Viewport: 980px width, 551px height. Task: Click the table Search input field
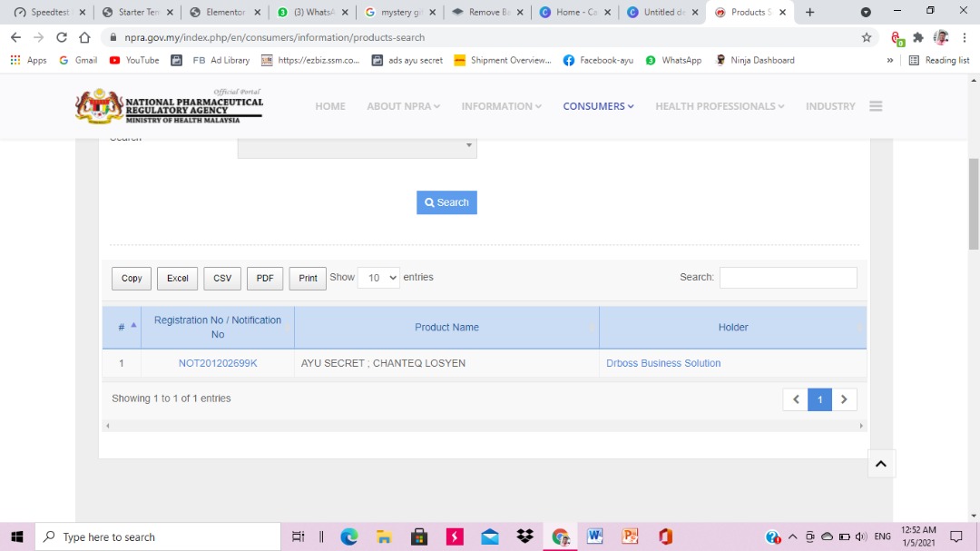[x=789, y=278]
